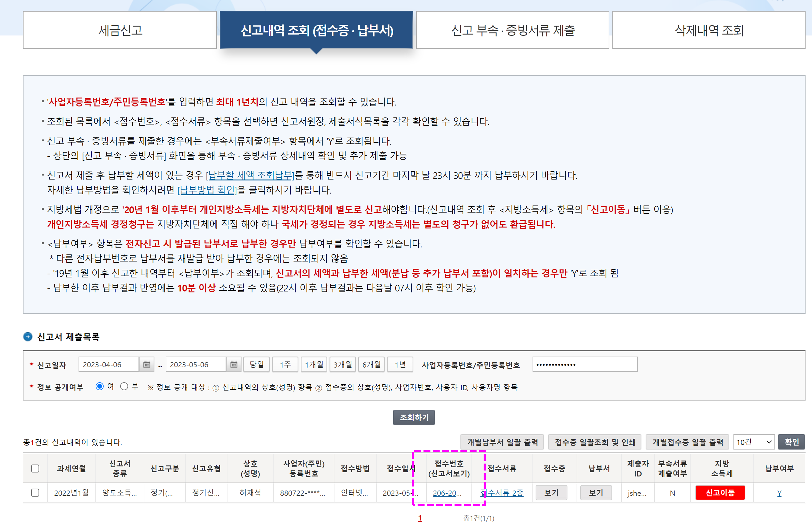Click red 신고이동 button
Viewport: 812px width, 526px height.
(x=720, y=493)
